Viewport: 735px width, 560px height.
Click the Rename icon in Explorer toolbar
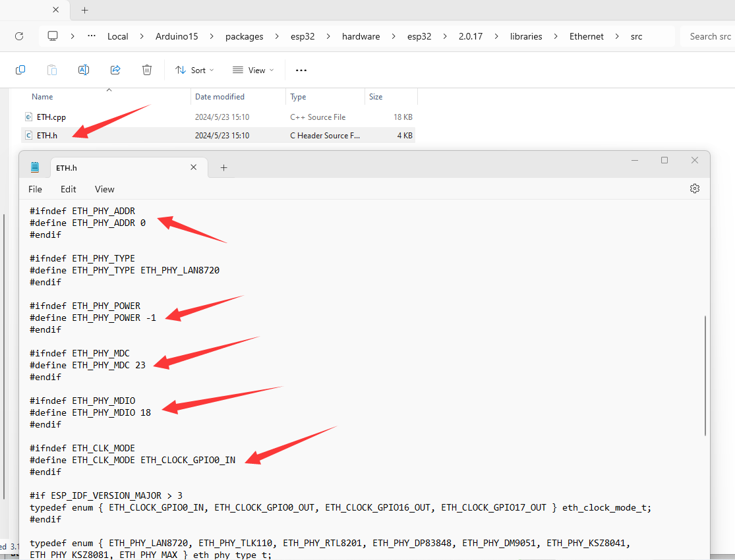tap(84, 70)
